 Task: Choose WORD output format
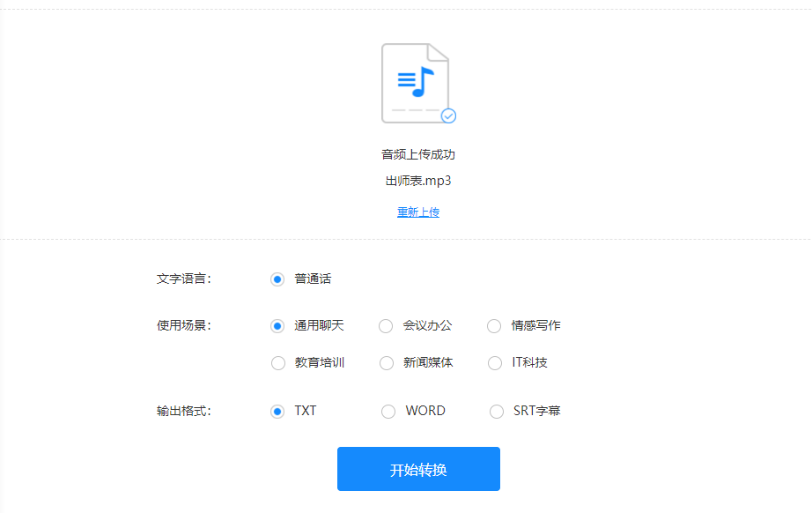coord(386,411)
